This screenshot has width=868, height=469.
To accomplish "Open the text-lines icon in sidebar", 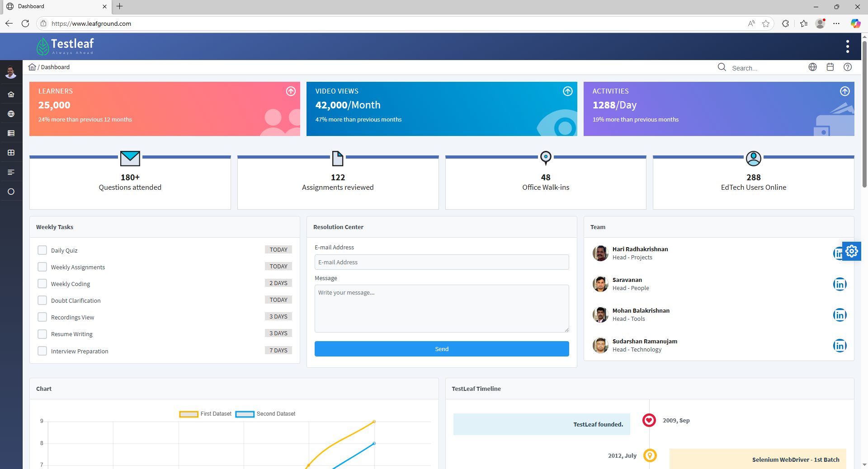I will tap(11, 172).
